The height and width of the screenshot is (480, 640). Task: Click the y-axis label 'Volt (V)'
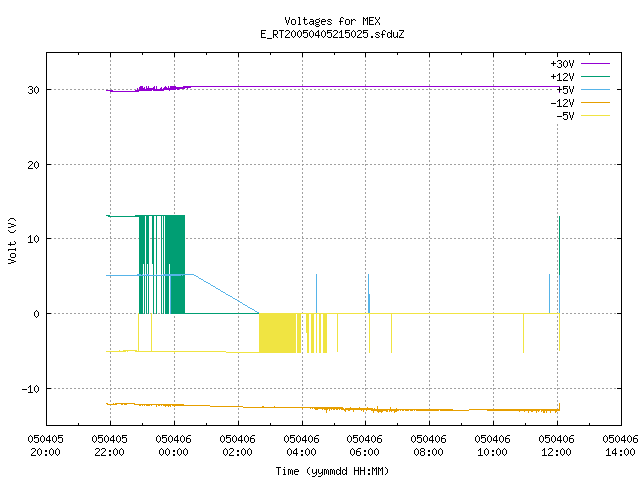click(x=12, y=240)
